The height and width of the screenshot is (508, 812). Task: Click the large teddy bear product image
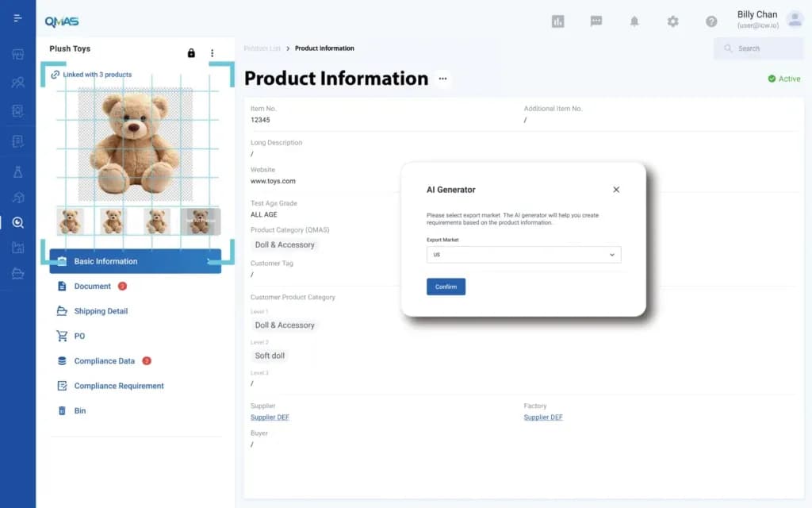[x=135, y=144]
